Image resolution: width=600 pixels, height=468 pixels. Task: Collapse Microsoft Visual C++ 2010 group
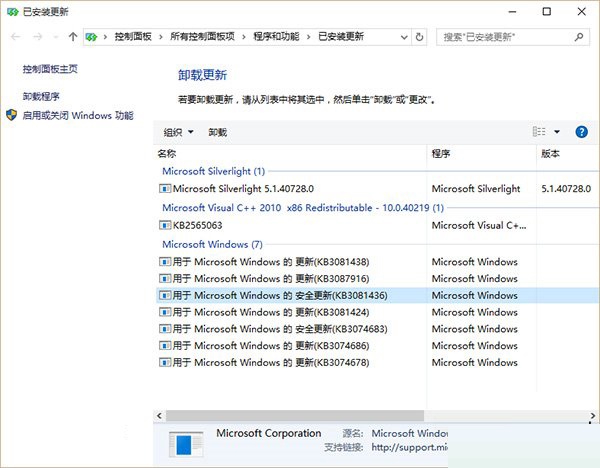coord(303,208)
